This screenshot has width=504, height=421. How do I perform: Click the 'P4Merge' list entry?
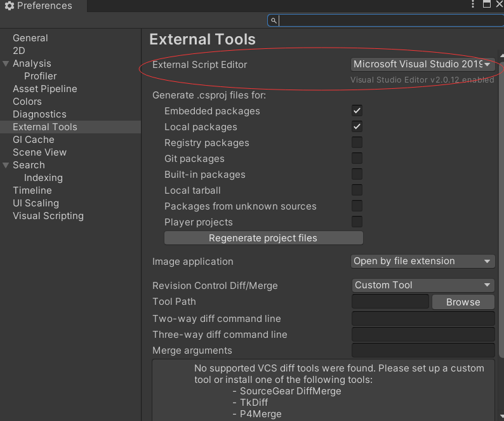click(261, 414)
